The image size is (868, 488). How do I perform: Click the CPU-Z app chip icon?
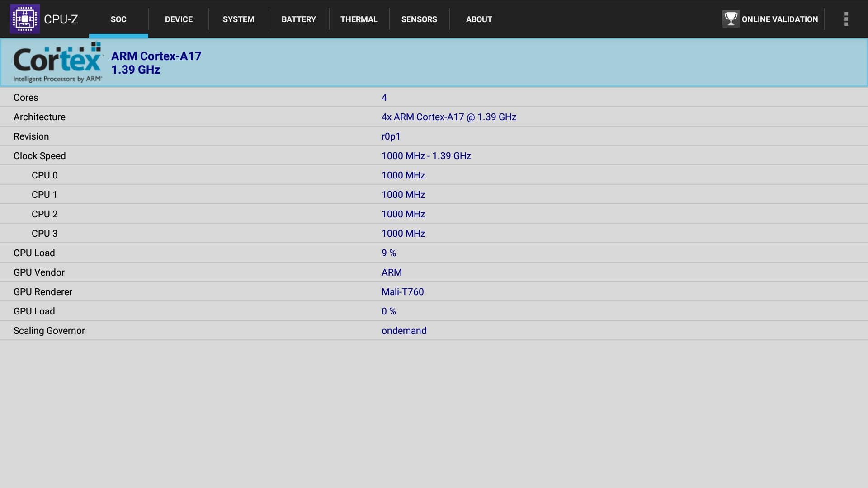click(25, 19)
